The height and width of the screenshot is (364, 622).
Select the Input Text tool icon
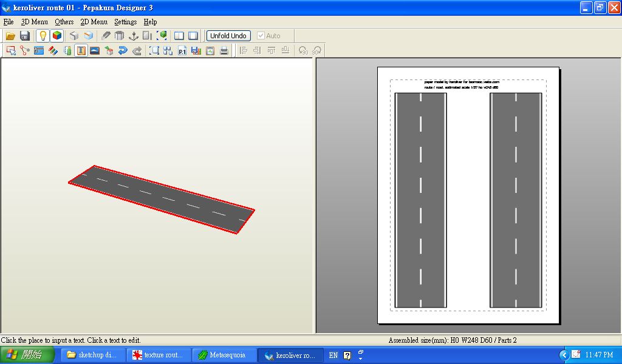tap(81, 51)
